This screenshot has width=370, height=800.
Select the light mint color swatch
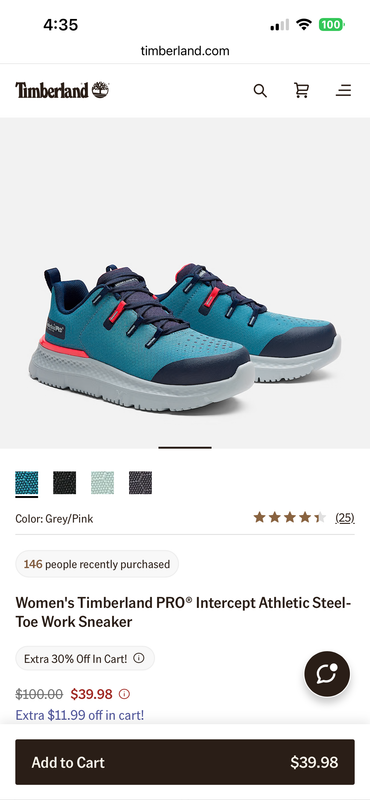103,483
